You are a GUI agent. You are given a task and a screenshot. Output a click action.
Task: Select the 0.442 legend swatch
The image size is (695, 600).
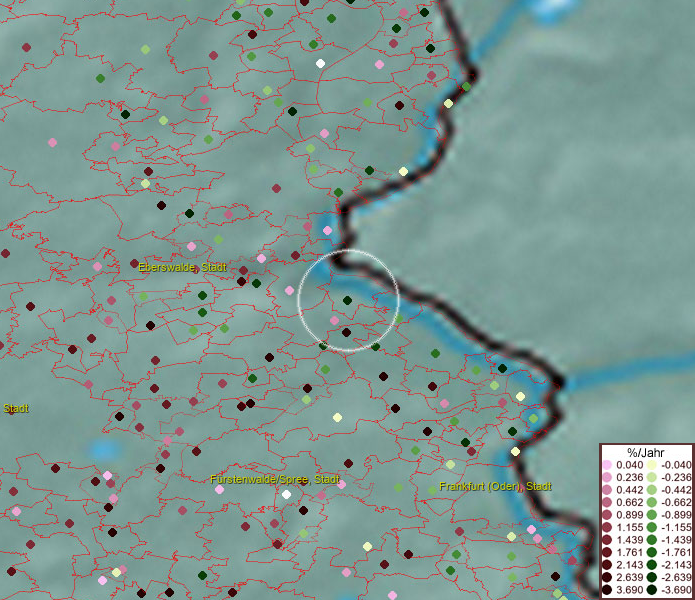pyautogui.click(x=607, y=490)
